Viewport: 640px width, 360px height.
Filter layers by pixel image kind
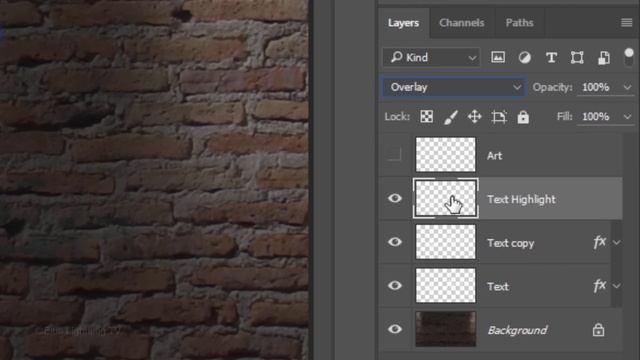[498, 57]
